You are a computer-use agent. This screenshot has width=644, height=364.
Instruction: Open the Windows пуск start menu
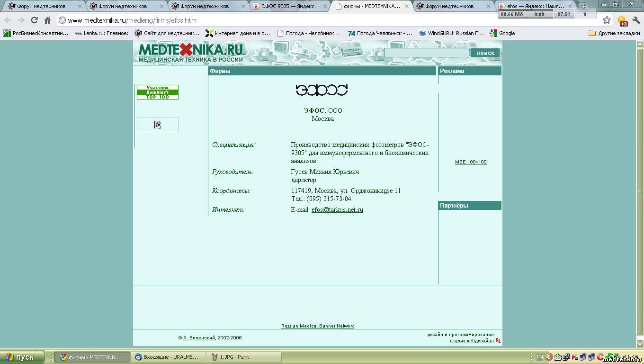click(x=22, y=357)
